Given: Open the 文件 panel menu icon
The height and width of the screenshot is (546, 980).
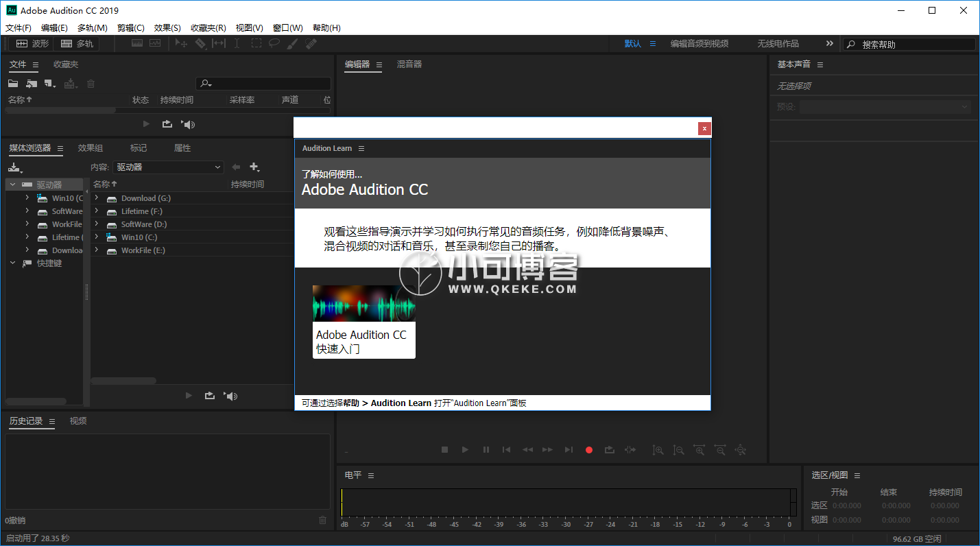Looking at the screenshot, I should point(36,65).
